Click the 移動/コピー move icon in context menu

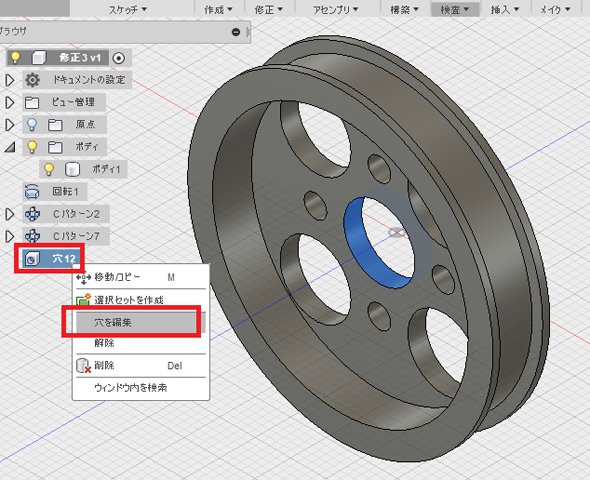pos(84,278)
